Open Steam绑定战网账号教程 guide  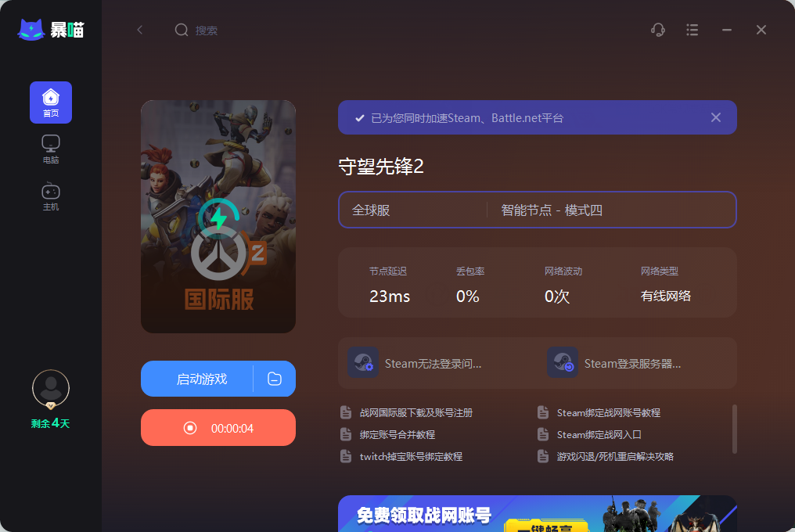[x=609, y=413]
